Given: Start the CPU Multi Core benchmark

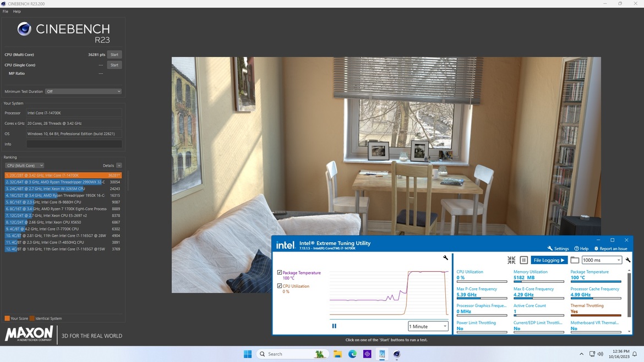Looking at the screenshot, I should click(x=114, y=54).
